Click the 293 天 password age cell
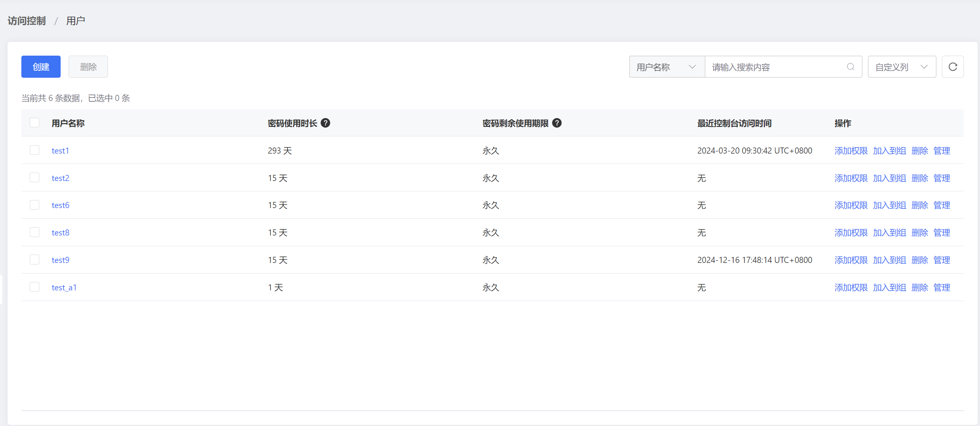 [280, 151]
